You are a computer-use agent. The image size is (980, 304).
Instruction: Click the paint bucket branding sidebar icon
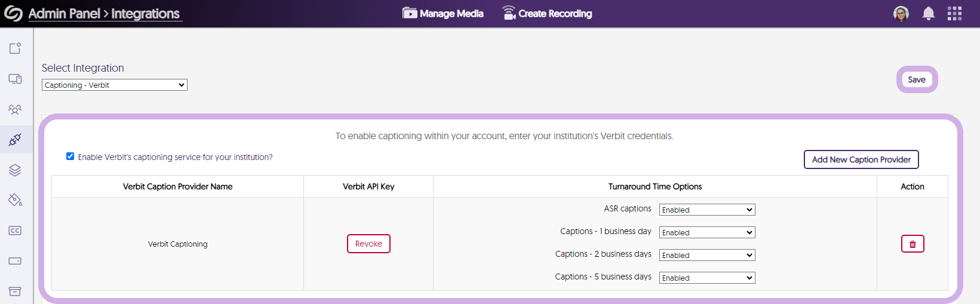[15, 200]
